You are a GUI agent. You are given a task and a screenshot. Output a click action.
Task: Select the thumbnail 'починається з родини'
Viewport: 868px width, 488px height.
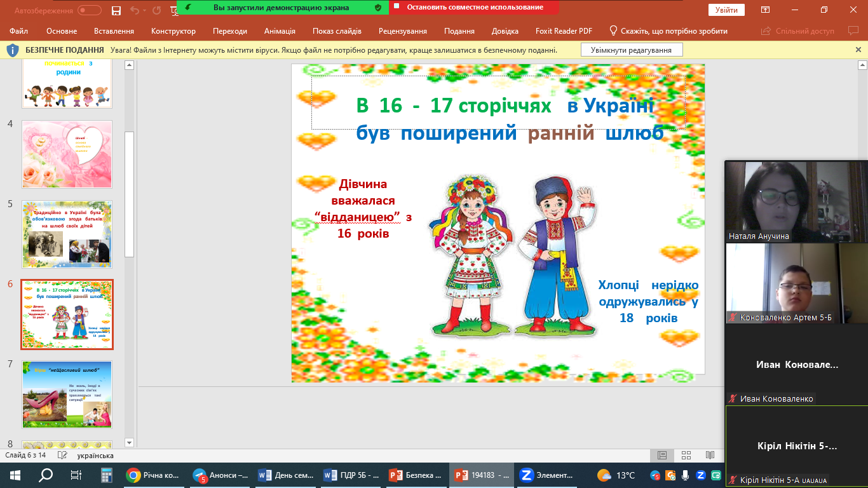pyautogui.click(x=67, y=84)
